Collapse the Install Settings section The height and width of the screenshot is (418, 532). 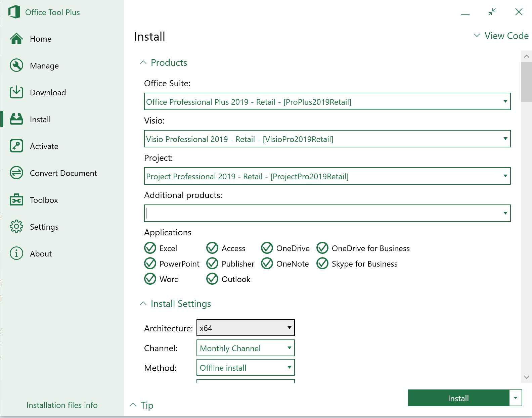pos(175,304)
